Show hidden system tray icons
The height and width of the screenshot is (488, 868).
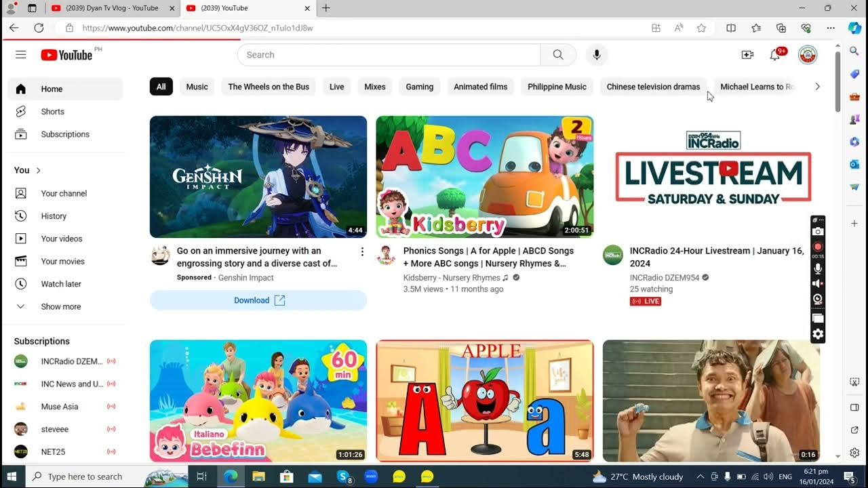point(701,476)
